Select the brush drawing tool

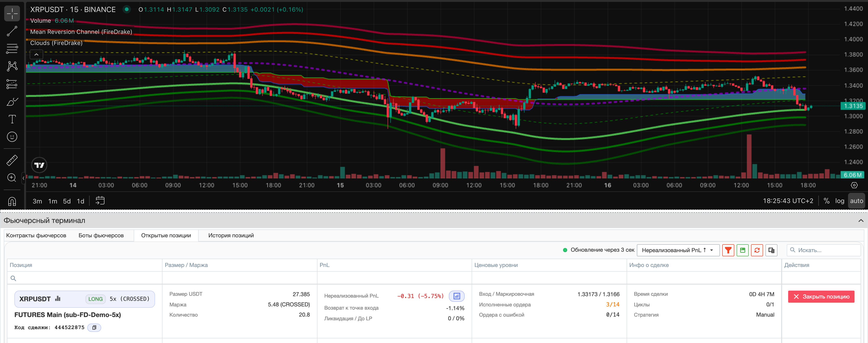pos(12,102)
